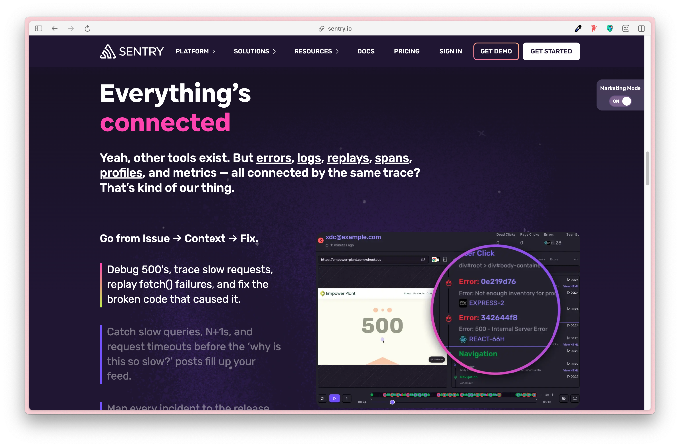Open the reader list icon in browser toolbar
The height and width of the screenshot is (447, 680).
[x=625, y=29]
